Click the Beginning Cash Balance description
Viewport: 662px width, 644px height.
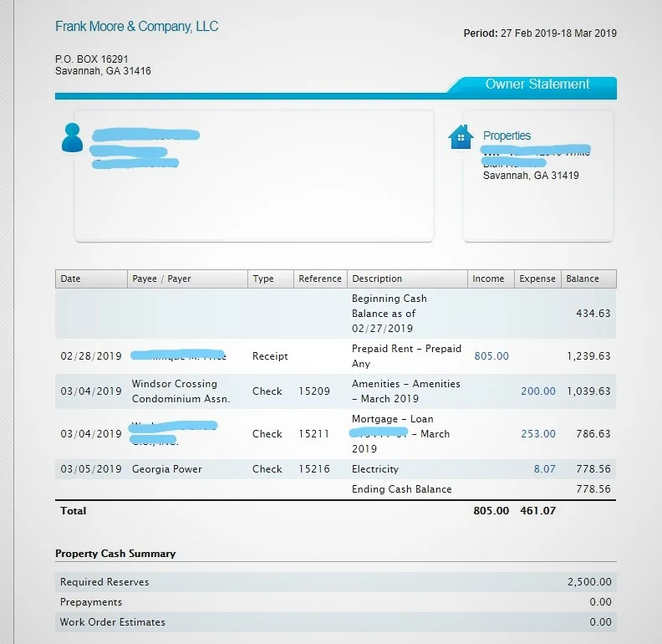coord(390,314)
